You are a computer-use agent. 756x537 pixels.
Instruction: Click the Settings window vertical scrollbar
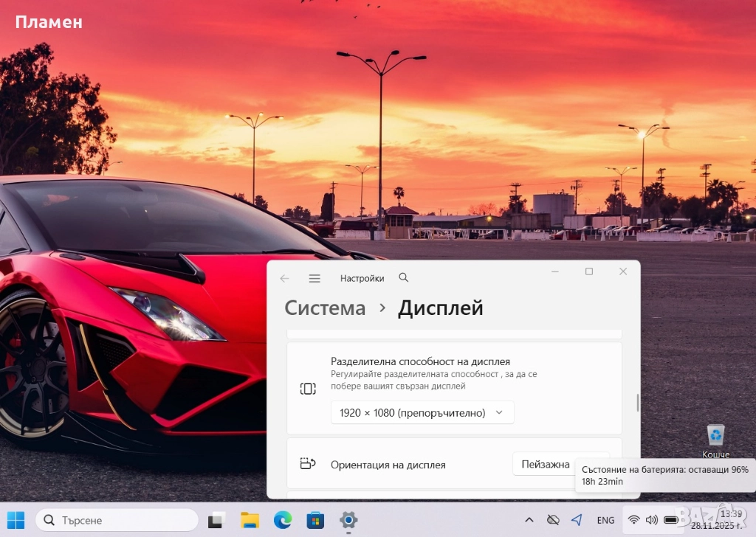coord(638,403)
